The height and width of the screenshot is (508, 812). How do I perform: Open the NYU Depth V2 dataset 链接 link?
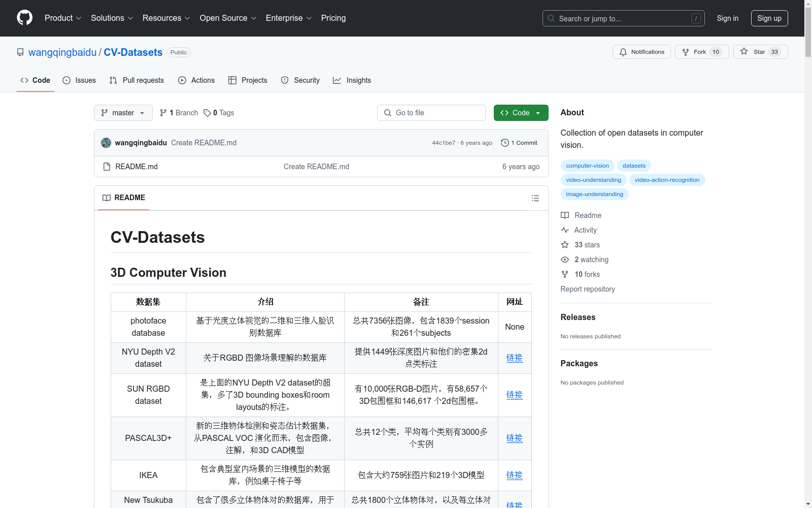[514, 358]
